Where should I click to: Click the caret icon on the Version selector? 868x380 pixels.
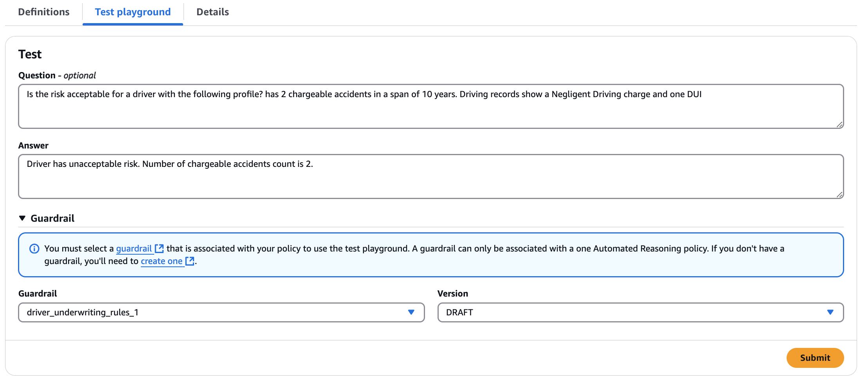point(831,312)
